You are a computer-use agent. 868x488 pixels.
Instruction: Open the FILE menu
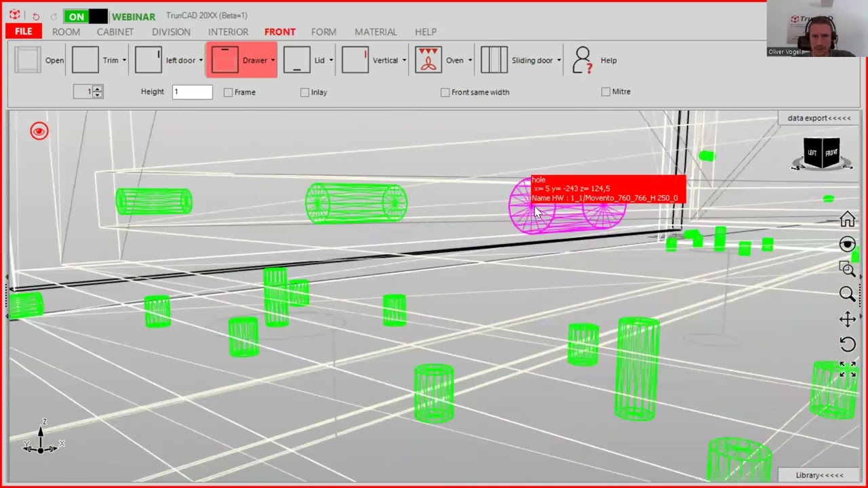(24, 31)
